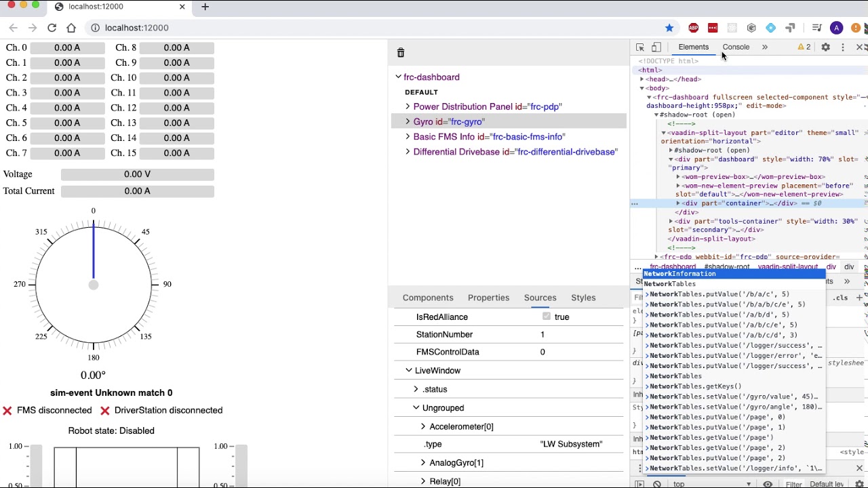Expand AnalogGyro[1] source entry
The image size is (868, 488).
point(423,463)
